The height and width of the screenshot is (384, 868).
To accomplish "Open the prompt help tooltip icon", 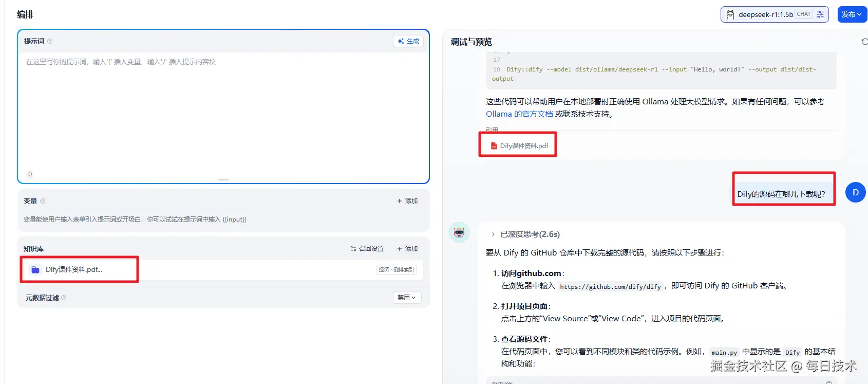I will (50, 41).
